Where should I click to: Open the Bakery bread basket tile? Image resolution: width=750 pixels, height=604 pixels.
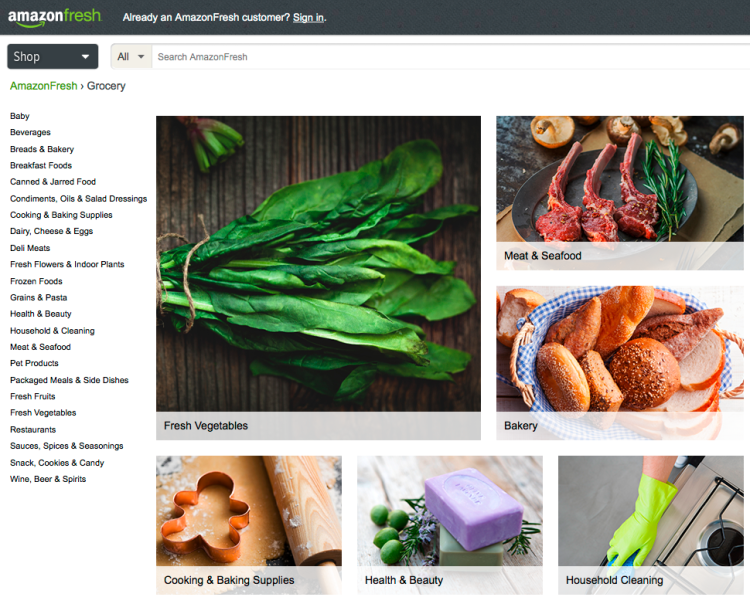[619, 363]
